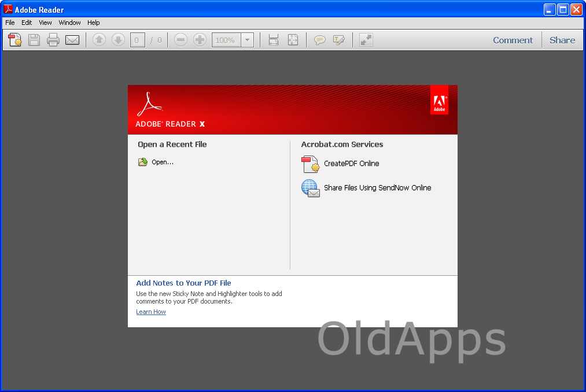This screenshot has height=392, width=586.
Task: Open the View menu
Action: 45,23
